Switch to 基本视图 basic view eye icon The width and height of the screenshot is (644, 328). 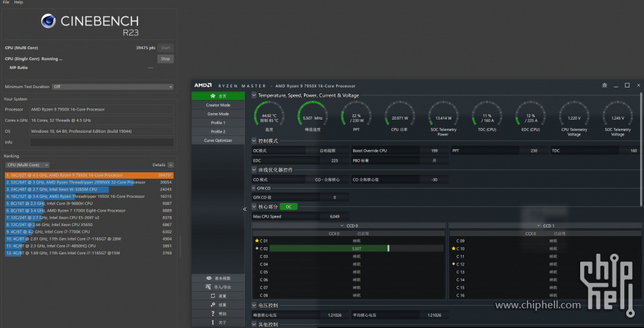click(x=218, y=278)
